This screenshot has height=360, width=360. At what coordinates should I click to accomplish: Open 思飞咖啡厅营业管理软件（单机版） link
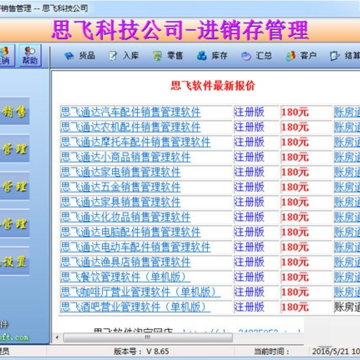(140, 292)
